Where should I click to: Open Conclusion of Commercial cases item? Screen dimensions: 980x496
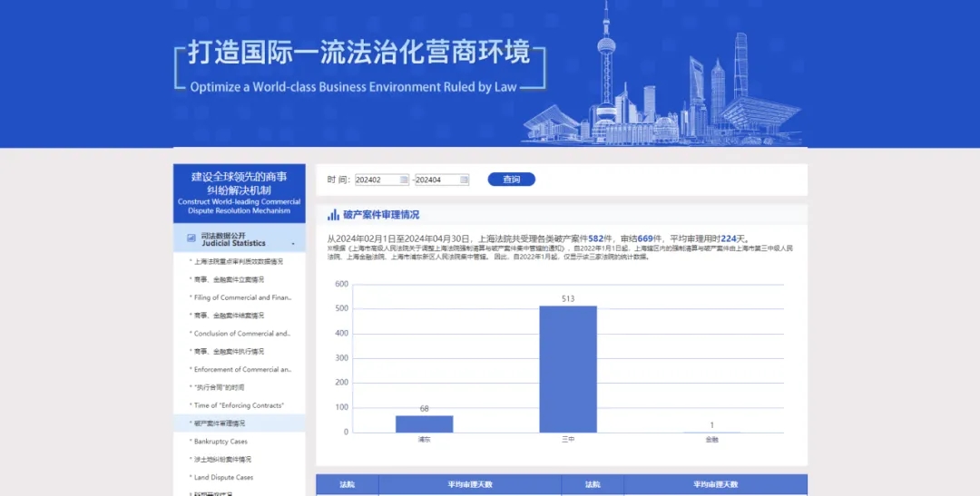click(x=241, y=334)
